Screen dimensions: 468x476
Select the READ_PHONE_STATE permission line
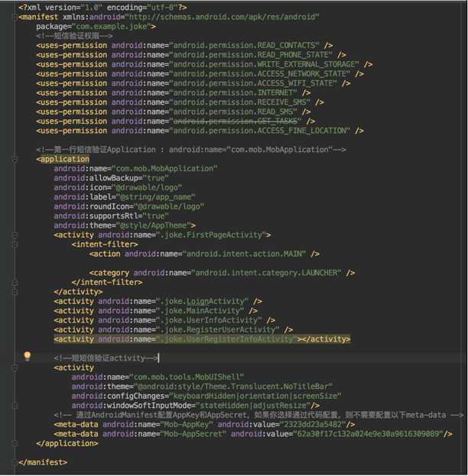(191, 55)
